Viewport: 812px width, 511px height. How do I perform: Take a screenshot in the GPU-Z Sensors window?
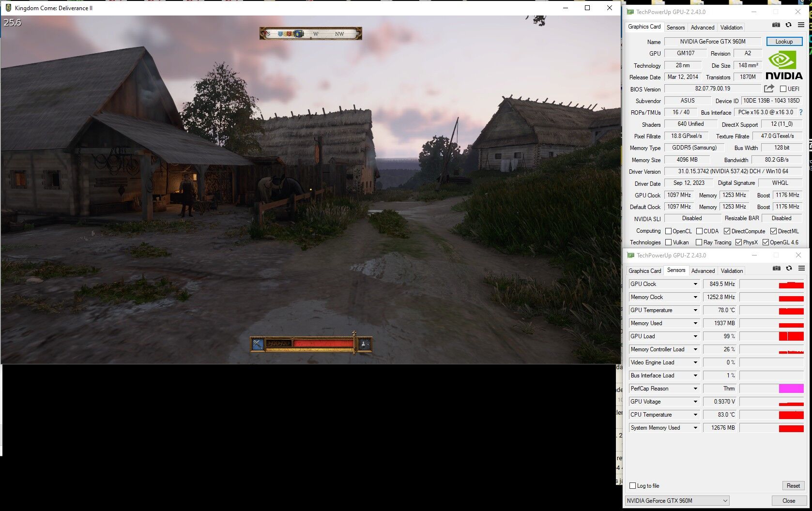[x=777, y=269]
